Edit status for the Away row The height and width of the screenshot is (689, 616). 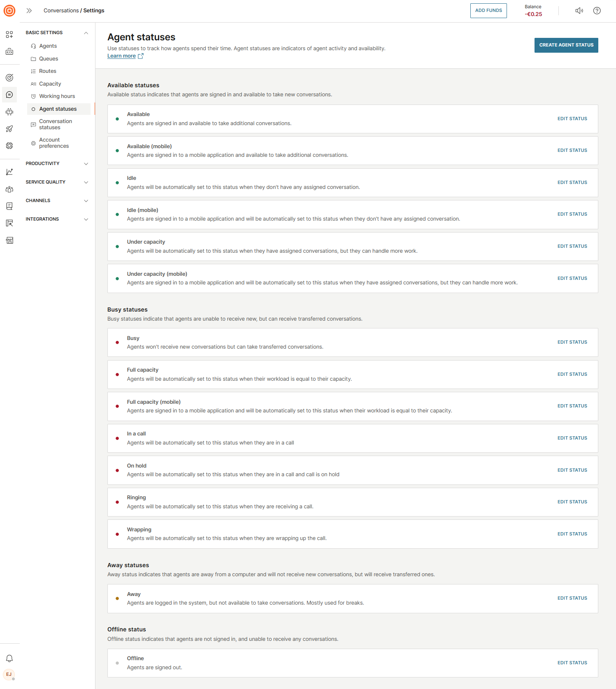point(572,598)
